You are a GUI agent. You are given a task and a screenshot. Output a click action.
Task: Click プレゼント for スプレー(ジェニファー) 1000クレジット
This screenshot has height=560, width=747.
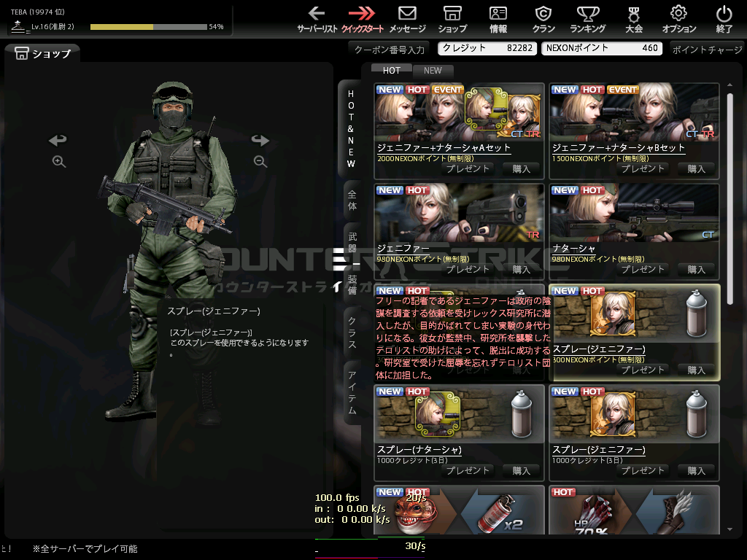[643, 471]
